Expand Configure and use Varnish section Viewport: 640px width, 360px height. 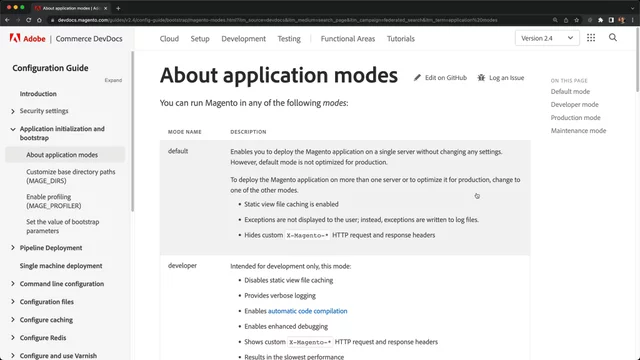(x=13, y=356)
